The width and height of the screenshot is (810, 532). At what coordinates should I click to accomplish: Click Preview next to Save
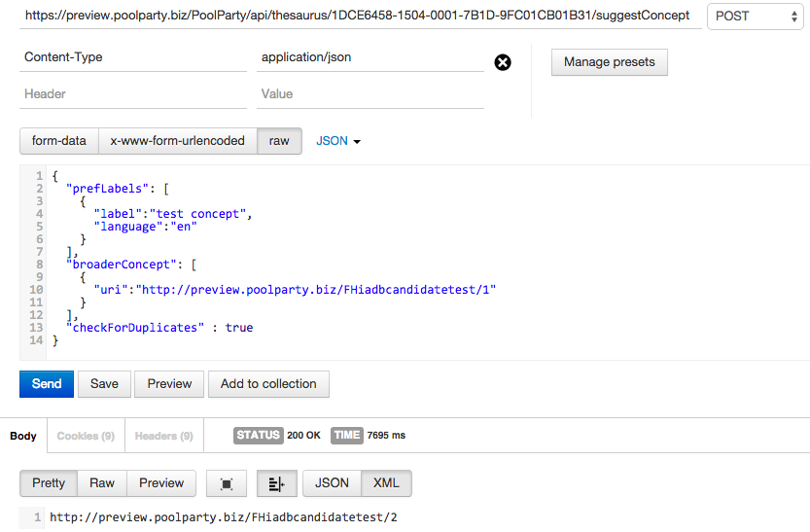click(169, 384)
